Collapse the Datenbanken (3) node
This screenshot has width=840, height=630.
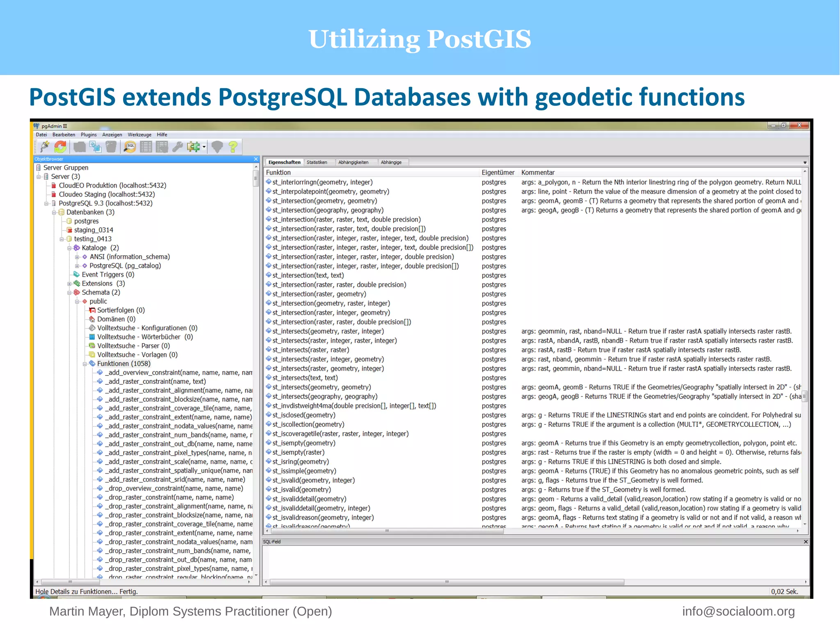54,212
